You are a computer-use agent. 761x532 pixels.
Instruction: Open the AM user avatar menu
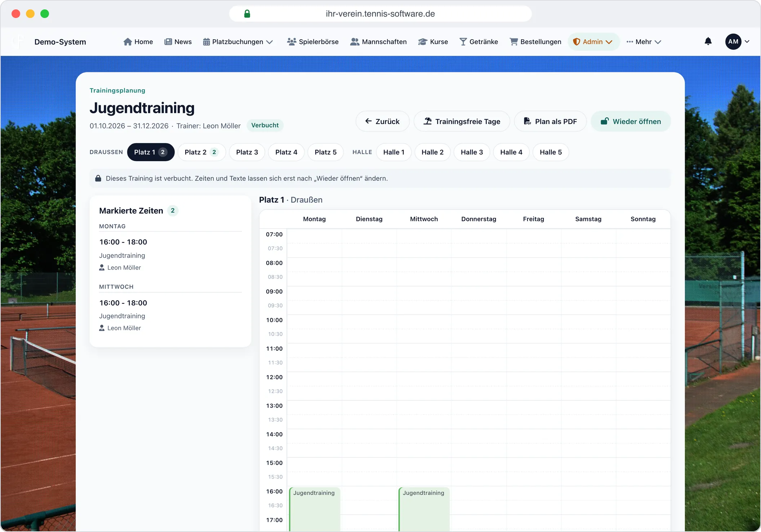pos(733,41)
